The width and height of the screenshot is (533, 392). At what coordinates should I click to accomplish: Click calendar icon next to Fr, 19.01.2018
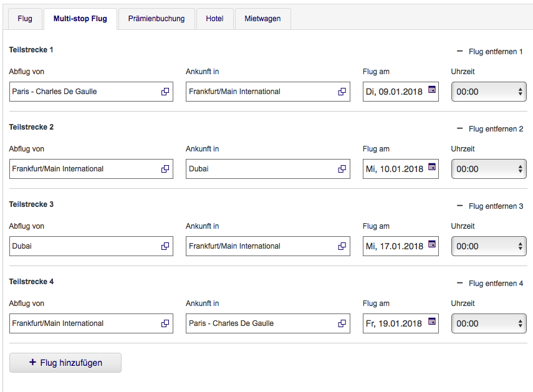click(432, 322)
